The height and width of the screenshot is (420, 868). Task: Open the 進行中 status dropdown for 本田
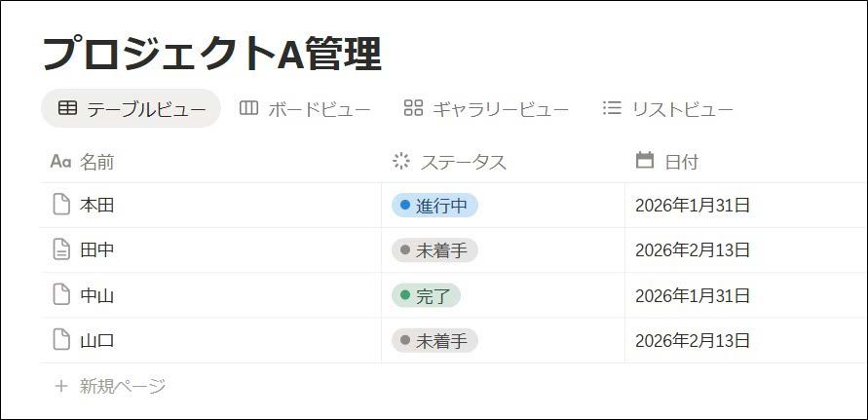434,206
